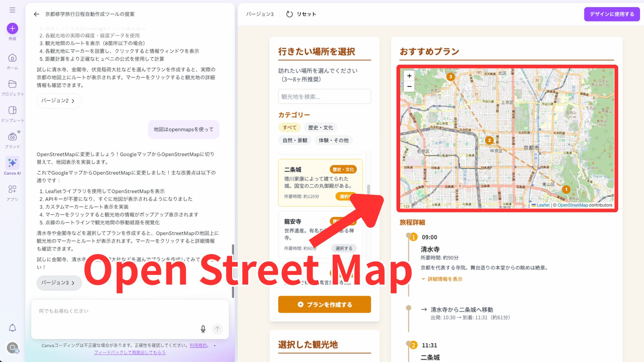Click the chat panel scrollbar

[x=233, y=271]
